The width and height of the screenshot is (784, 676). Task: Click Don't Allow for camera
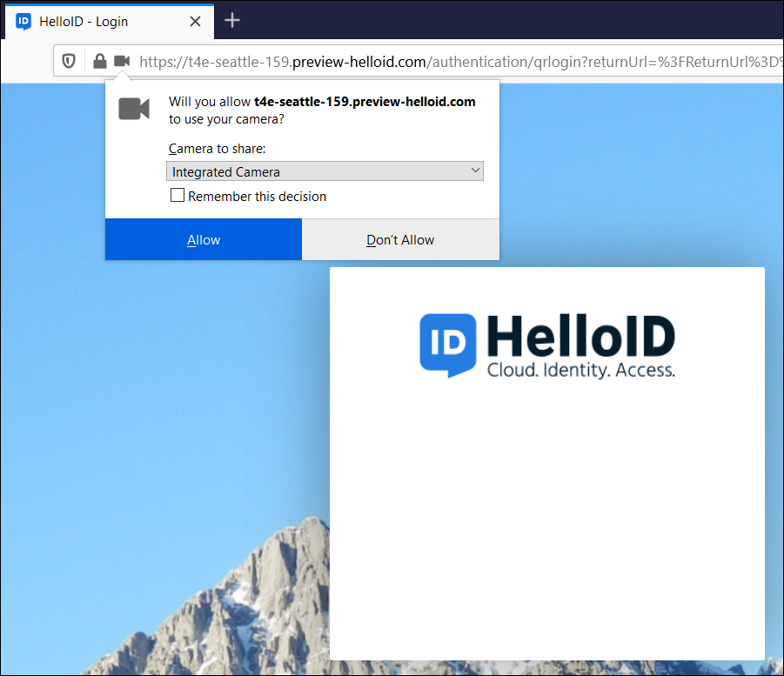pyautogui.click(x=400, y=239)
